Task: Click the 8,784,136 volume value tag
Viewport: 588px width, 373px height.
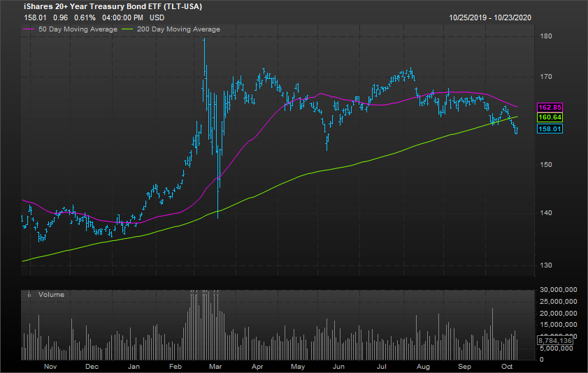Action: [x=555, y=340]
